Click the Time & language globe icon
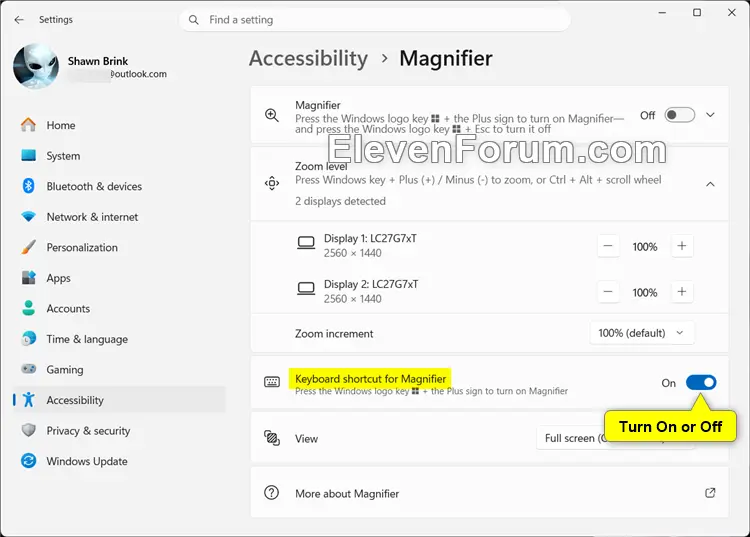750x537 pixels. (28, 339)
